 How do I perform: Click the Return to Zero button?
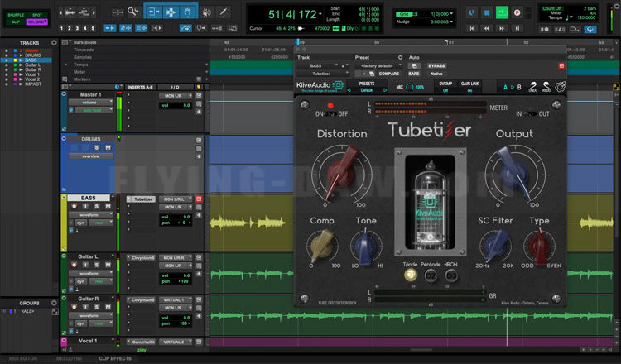(x=472, y=28)
